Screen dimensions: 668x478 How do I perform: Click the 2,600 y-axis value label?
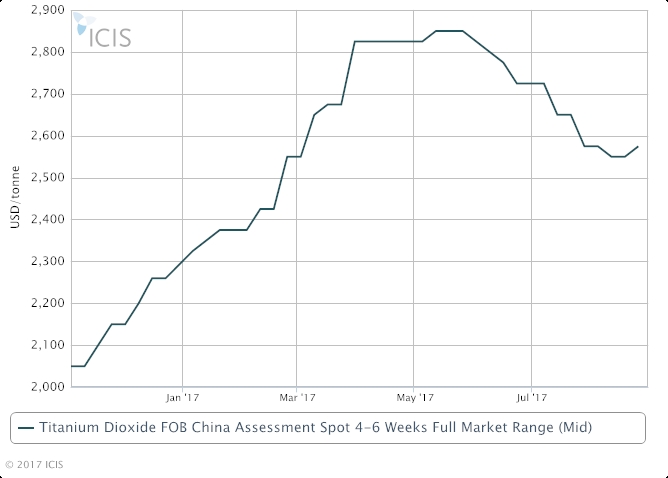point(49,136)
